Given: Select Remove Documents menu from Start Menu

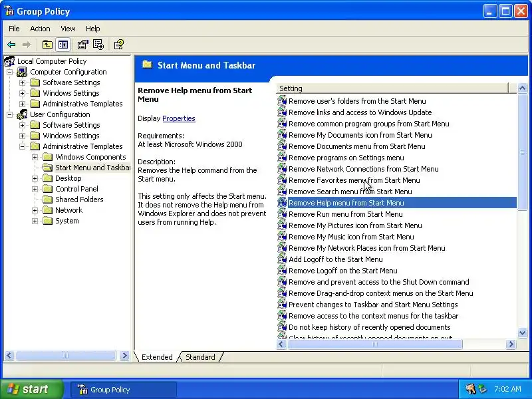Looking at the screenshot, I should [356, 146].
